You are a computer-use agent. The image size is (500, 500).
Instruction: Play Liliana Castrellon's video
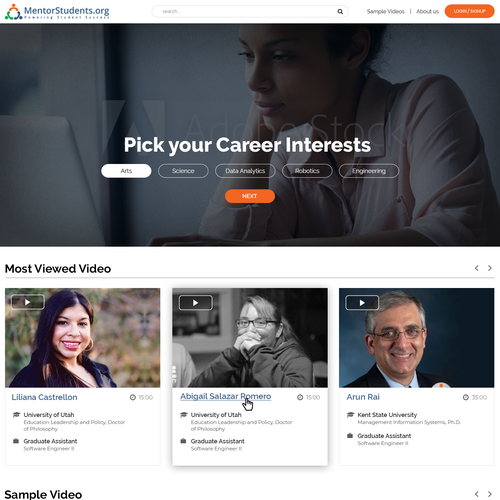[28, 302]
